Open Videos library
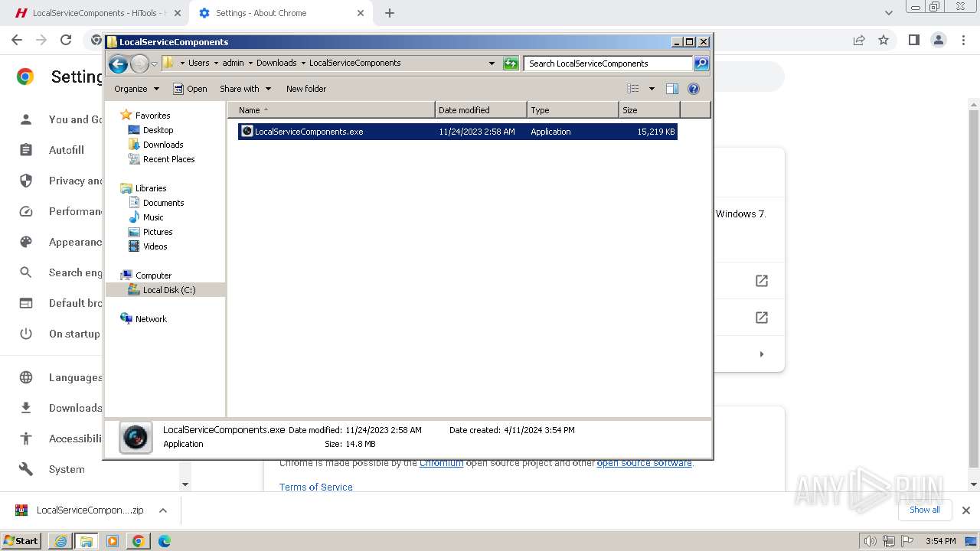 [x=155, y=246]
